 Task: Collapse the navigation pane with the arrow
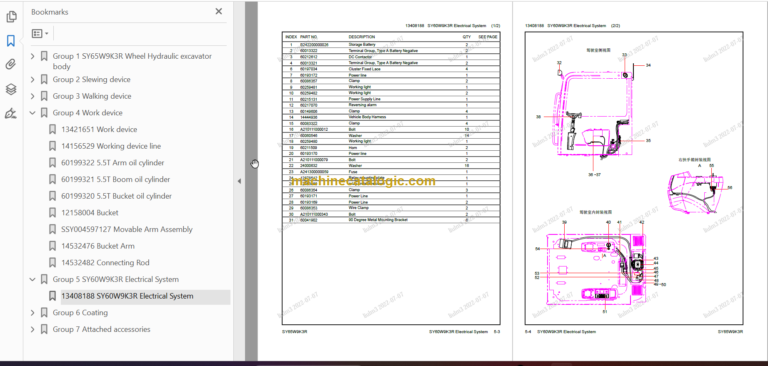click(x=239, y=181)
